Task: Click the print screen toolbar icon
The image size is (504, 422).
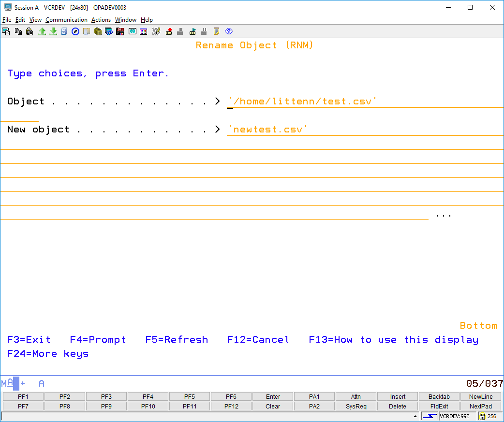Action: 6,31
